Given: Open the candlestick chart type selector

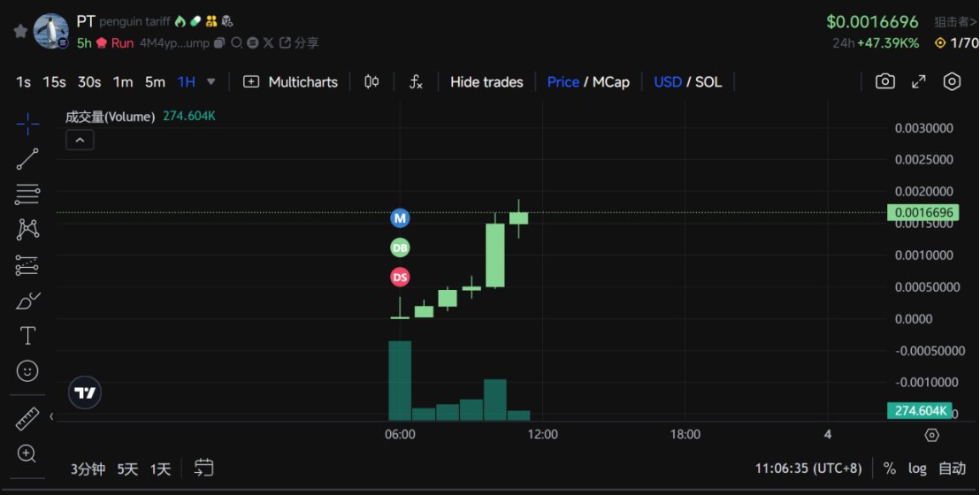Looking at the screenshot, I should tap(371, 81).
